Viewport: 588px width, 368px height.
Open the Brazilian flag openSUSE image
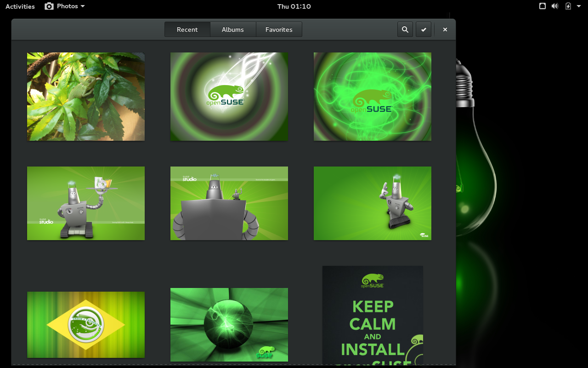point(86,325)
